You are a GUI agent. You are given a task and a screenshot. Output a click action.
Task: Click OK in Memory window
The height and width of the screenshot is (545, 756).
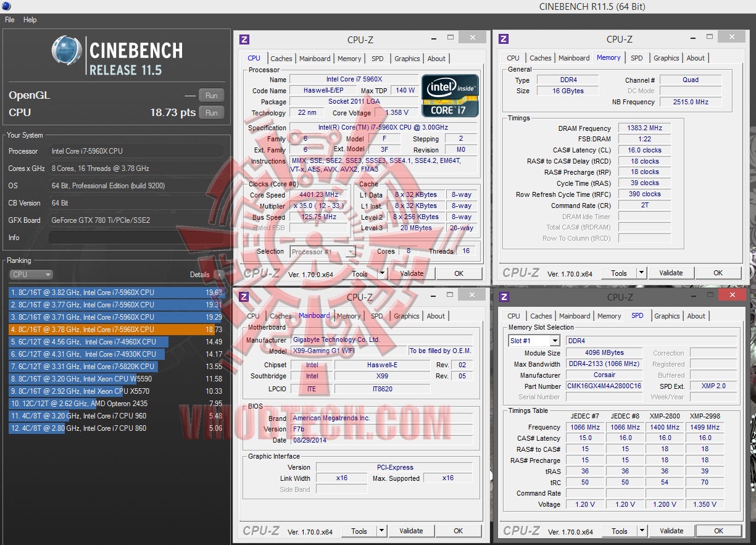point(718,273)
